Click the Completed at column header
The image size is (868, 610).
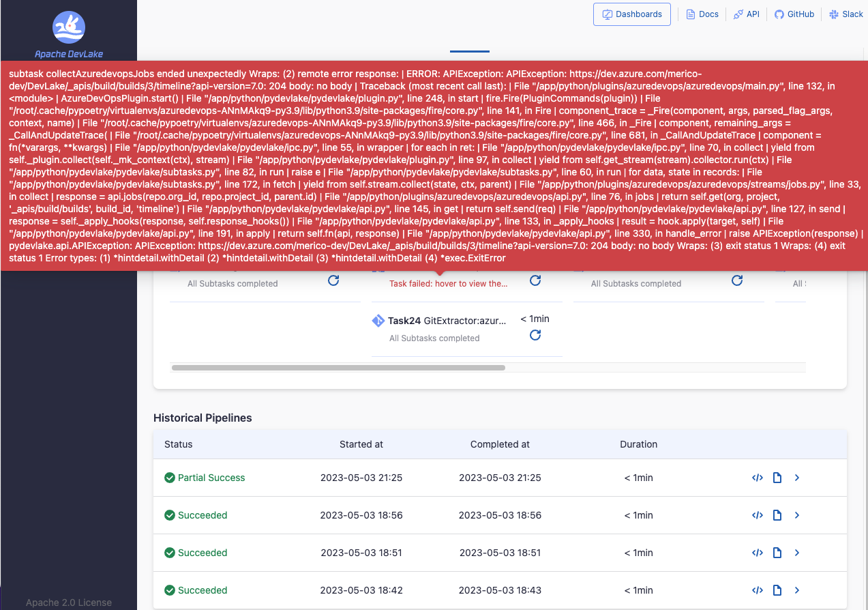point(500,444)
